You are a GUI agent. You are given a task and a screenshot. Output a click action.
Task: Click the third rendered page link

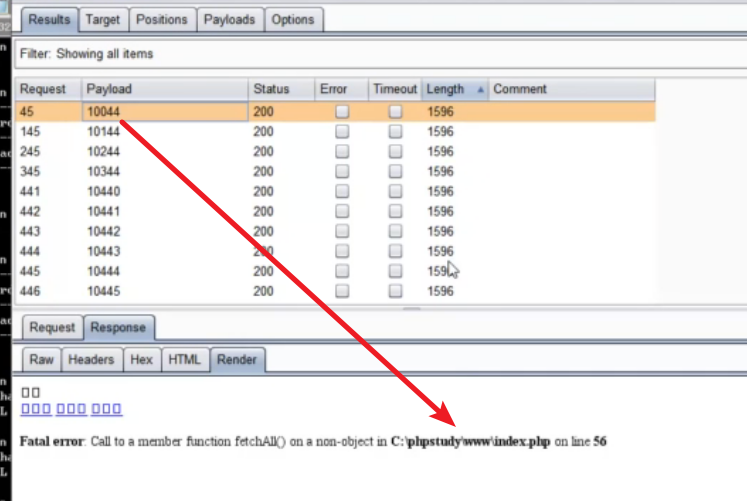106,409
